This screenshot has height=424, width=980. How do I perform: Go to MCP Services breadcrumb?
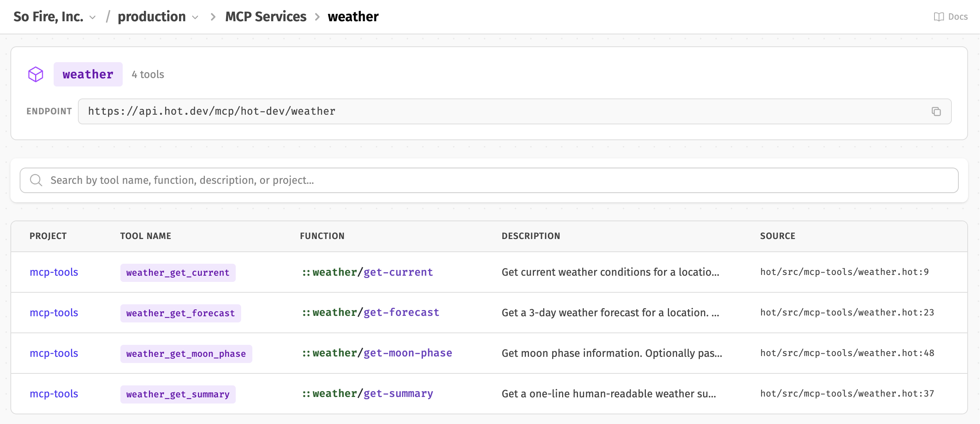pyautogui.click(x=265, y=17)
